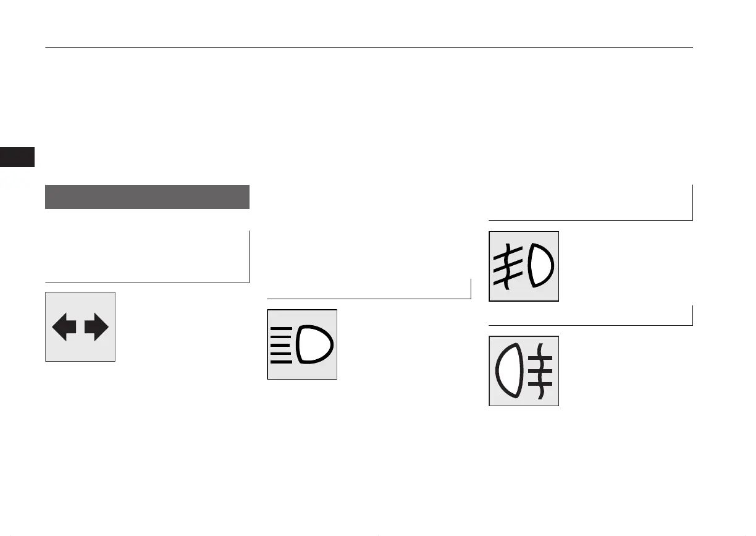The width and height of the screenshot is (756, 536).
Task: Select the left arrow of turn-signal symbol
Action: coord(64,328)
